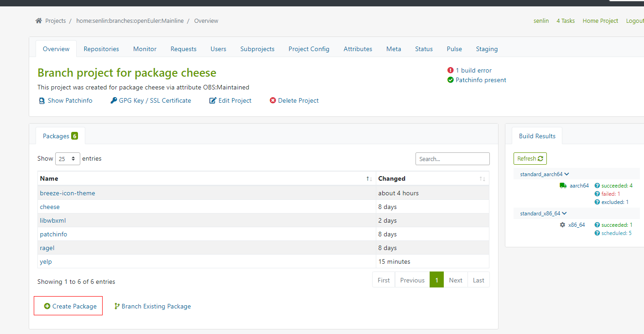
Task: Sort the packages table by Name
Action: click(49, 178)
